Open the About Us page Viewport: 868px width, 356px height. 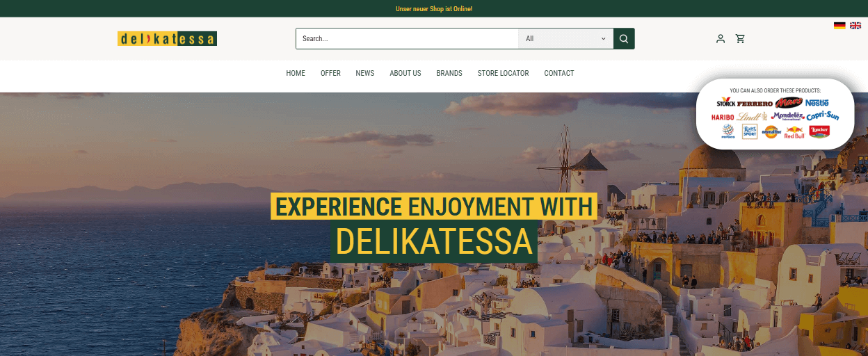[405, 73]
